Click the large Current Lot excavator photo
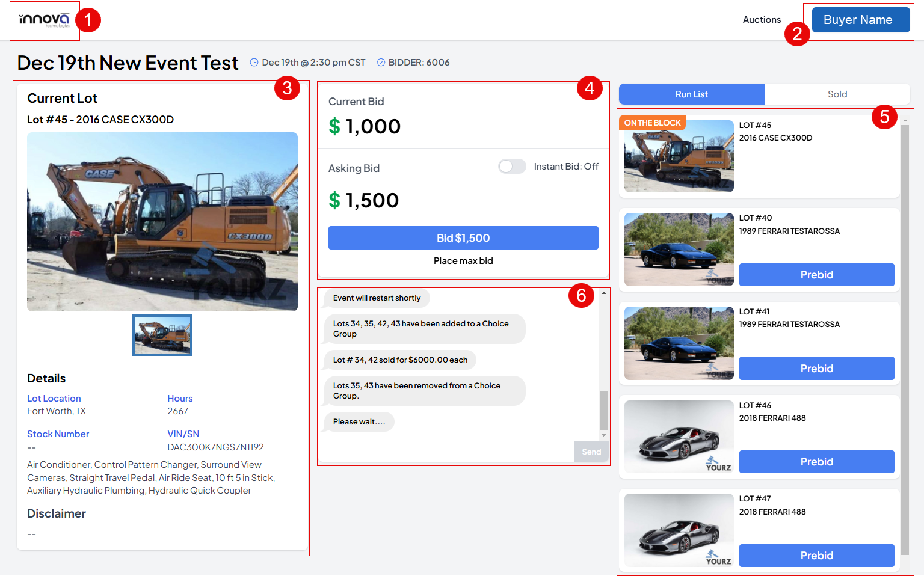Screen dimensions: 924x576 (x=162, y=222)
